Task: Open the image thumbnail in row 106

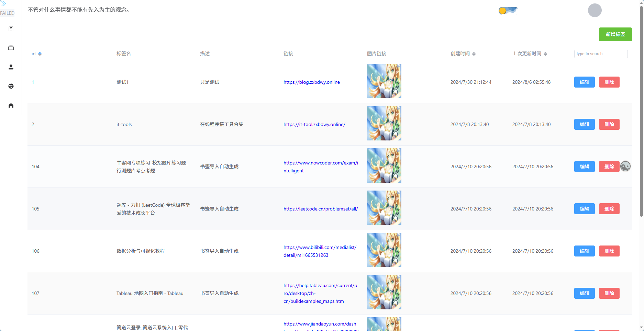Action: (x=384, y=250)
